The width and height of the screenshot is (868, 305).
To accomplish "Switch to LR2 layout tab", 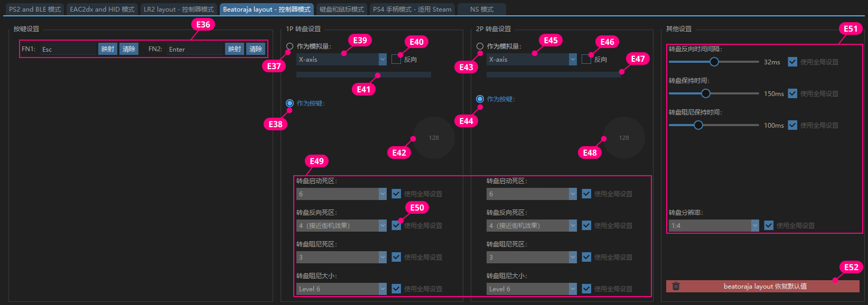I will pos(179,9).
